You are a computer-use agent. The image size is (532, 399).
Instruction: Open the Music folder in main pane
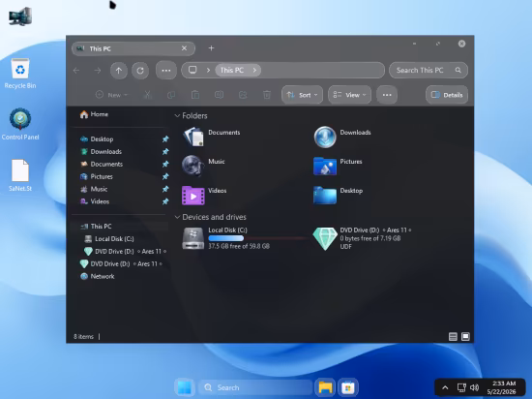coord(192,166)
